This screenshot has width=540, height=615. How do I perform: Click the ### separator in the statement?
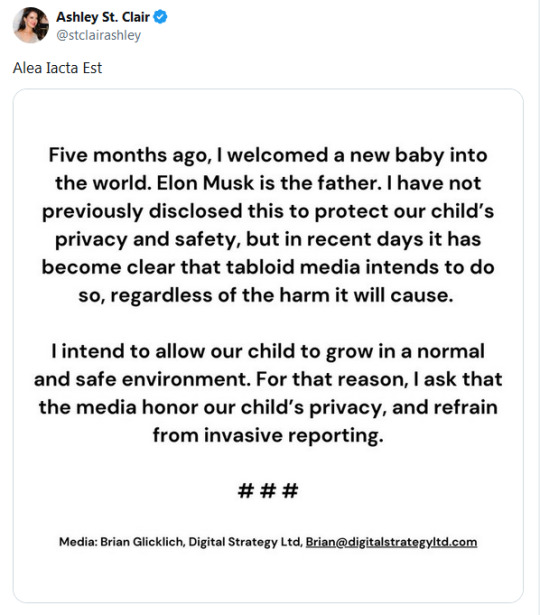coord(268,491)
